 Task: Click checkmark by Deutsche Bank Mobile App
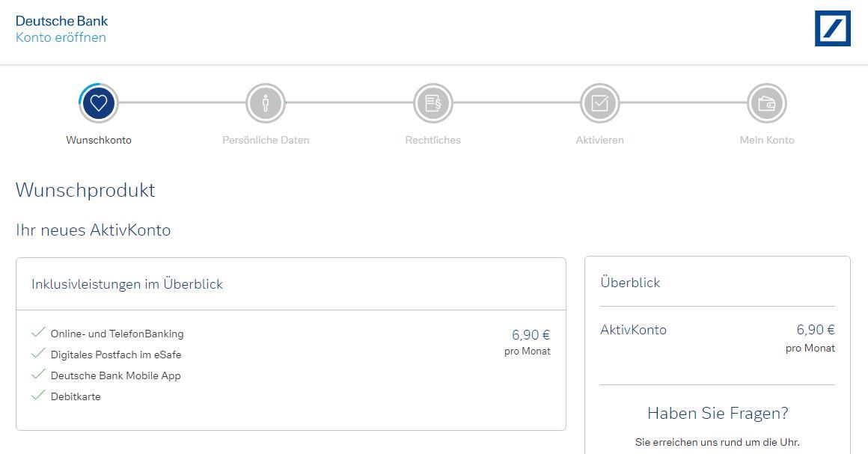click(39, 375)
